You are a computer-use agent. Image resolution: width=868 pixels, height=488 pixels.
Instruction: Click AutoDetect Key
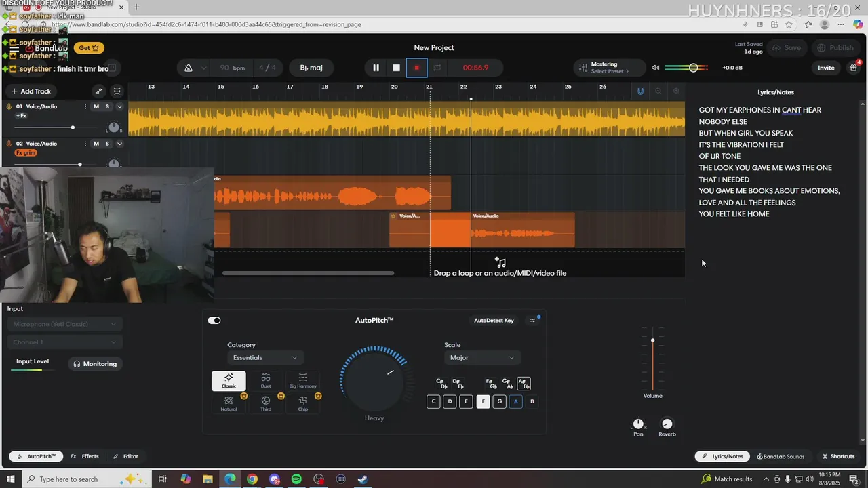coord(494,321)
